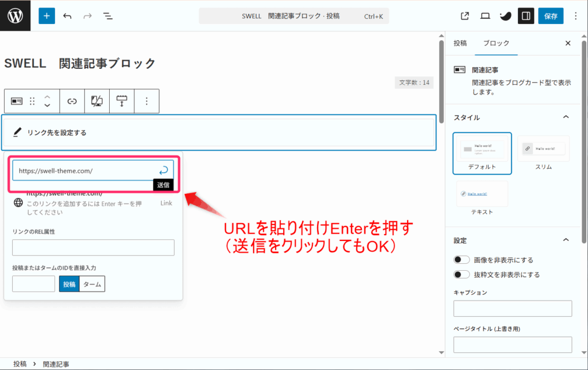Click the sidebar vertical scrollbar
The height and width of the screenshot is (370, 588).
pos(584,141)
